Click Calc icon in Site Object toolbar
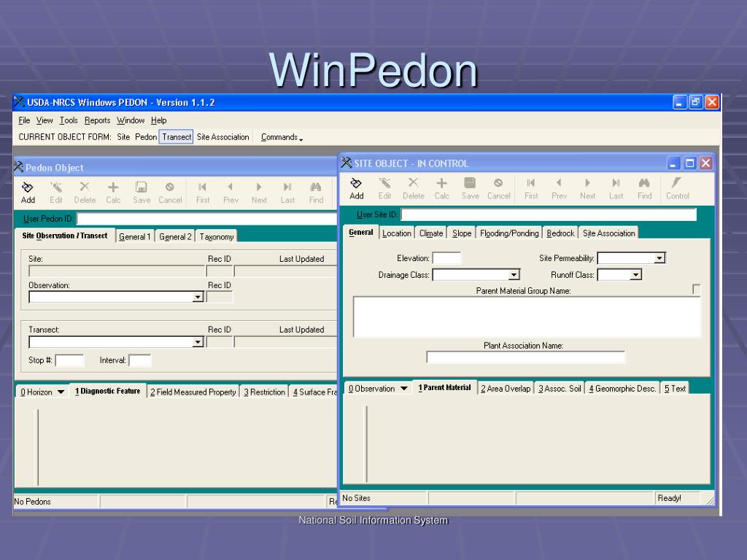Viewport: 747px width, 560px height. 441,183
